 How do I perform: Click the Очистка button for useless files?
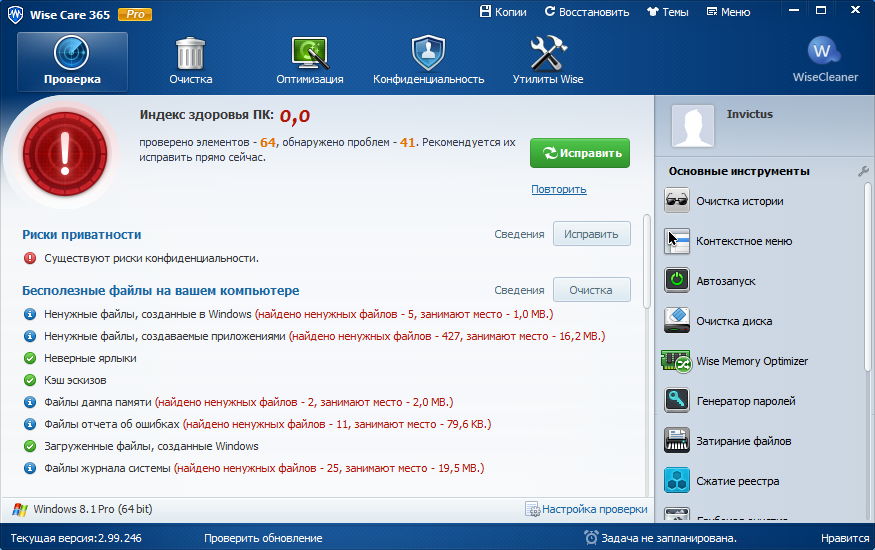point(591,290)
